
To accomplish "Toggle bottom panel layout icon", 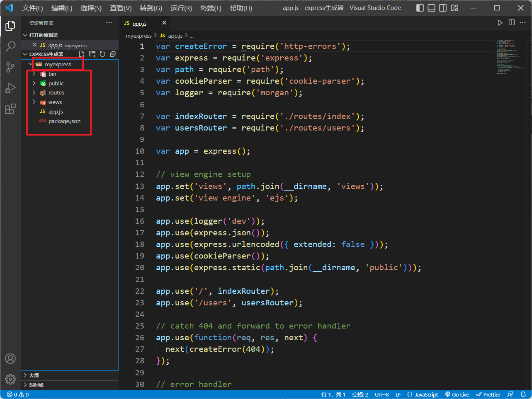I will 432,8.
